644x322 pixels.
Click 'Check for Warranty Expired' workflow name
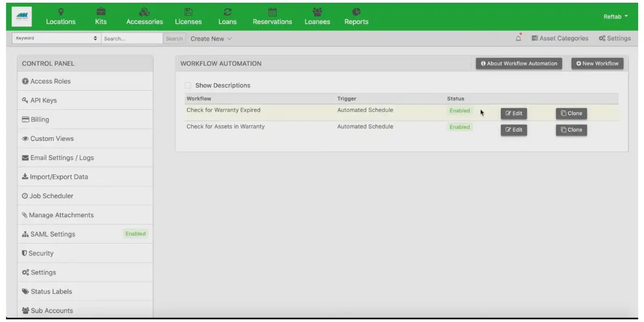223,110
